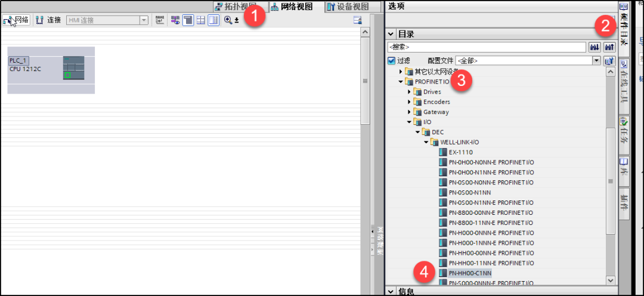This screenshot has width=644, height=296.
Task: Open the 配置文件 profile dropdown
Action: pyautogui.click(x=597, y=60)
